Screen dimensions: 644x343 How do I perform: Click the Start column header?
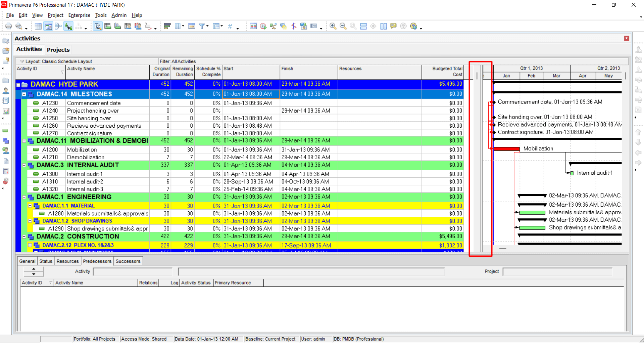(x=251, y=72)
